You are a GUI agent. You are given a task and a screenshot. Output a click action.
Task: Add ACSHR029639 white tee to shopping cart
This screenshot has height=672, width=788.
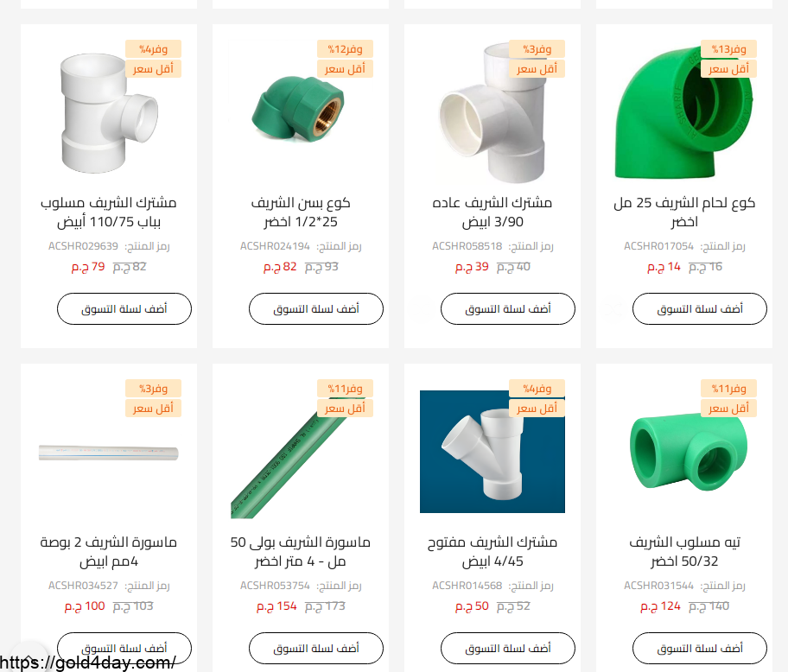[x=124, y=309]
